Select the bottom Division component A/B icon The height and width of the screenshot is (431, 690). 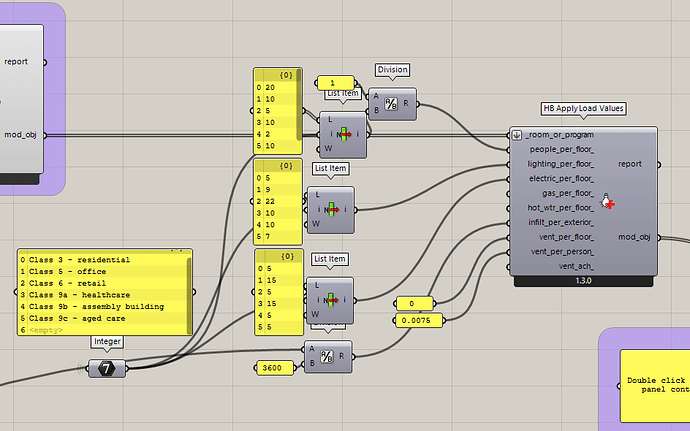pos(327,357)
